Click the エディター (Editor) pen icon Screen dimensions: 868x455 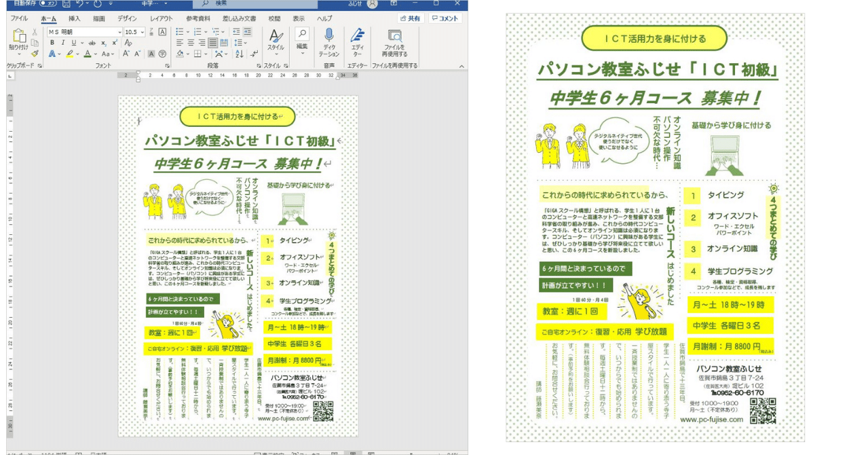click(358, 35)
